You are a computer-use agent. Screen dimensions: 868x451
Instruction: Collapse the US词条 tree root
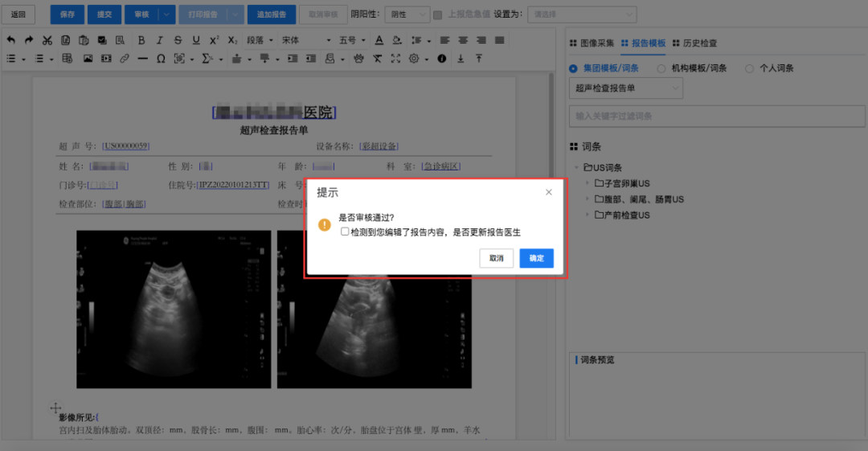(577, 167)
